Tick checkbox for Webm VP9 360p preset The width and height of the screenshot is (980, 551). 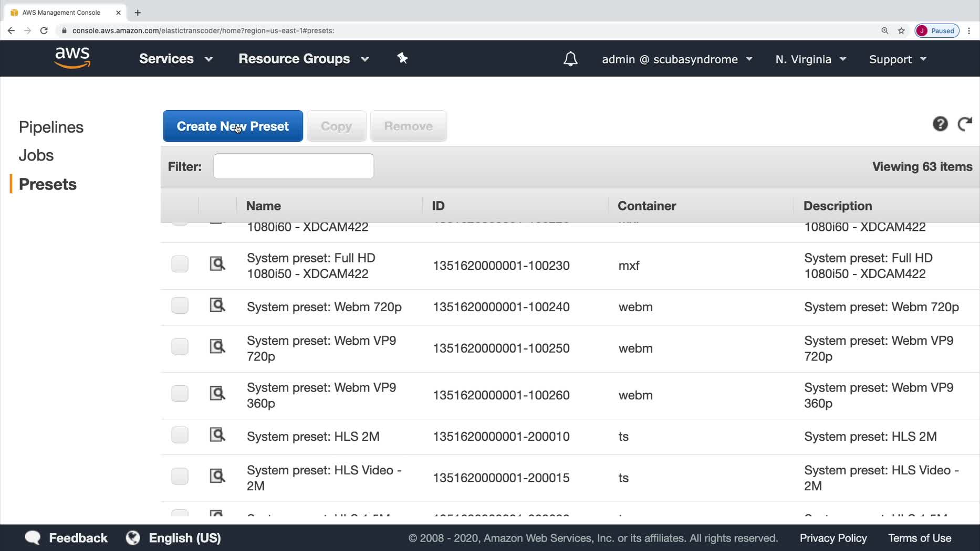pos(180,394)
